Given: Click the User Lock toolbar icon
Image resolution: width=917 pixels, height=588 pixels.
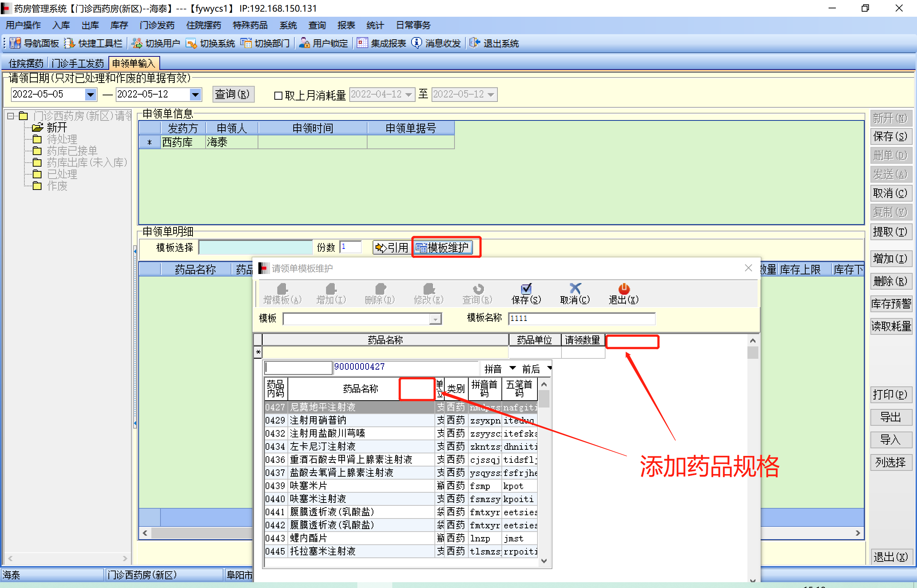Looking at the screenshot, I should (304, 43).
